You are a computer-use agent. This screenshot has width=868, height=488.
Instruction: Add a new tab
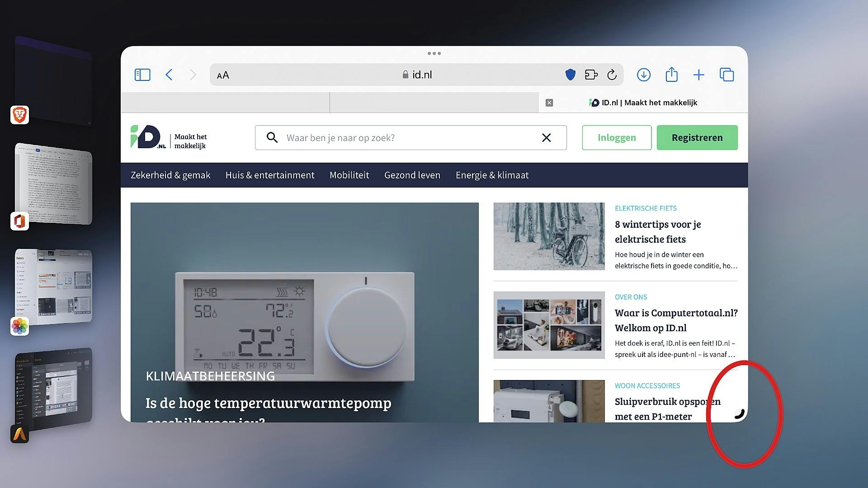click(698, 75)
